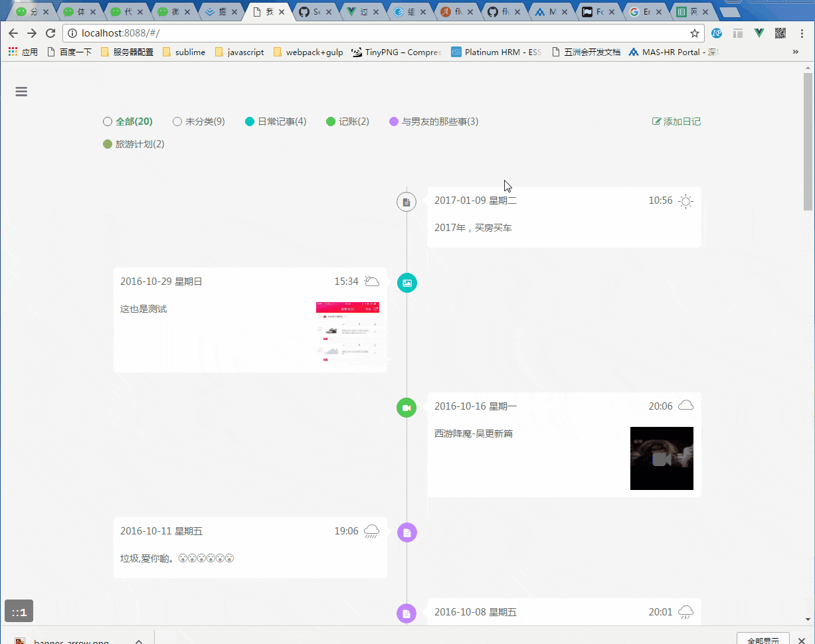Click the sunny weather icon on 2017-01-09 entry
Image resolution: width=815 pixels, height=644 pixels.
click(x=686, y=201)
